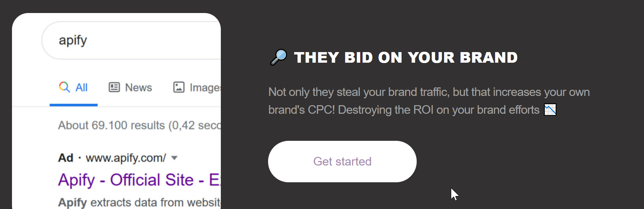This screenshot has height=209, width=644.
Task: Click the 'THEY BID ON YOUR BRAND' heading
Action: pyautogui.click(x=405, y=58)
